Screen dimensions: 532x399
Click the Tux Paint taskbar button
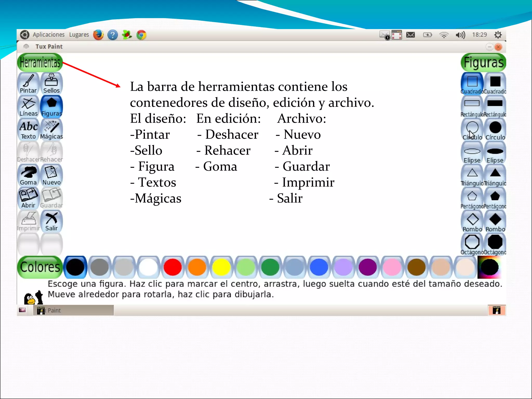74,310
